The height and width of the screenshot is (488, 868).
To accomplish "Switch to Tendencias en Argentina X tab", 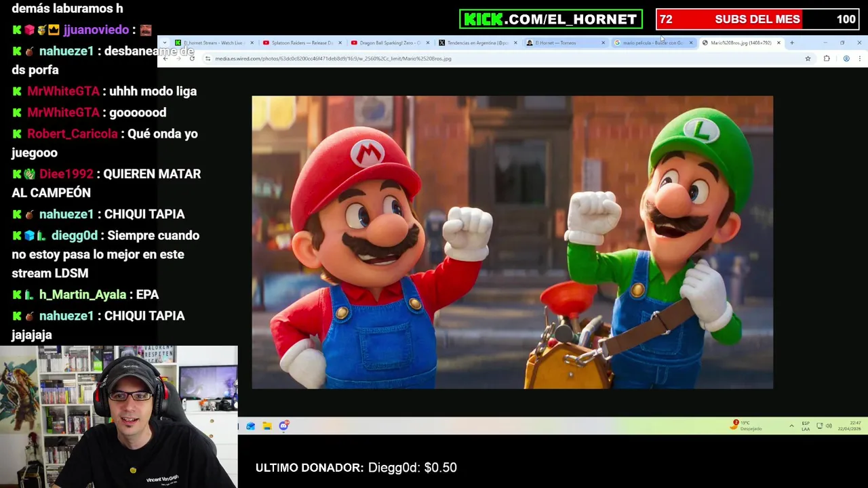I will [477, 43].
